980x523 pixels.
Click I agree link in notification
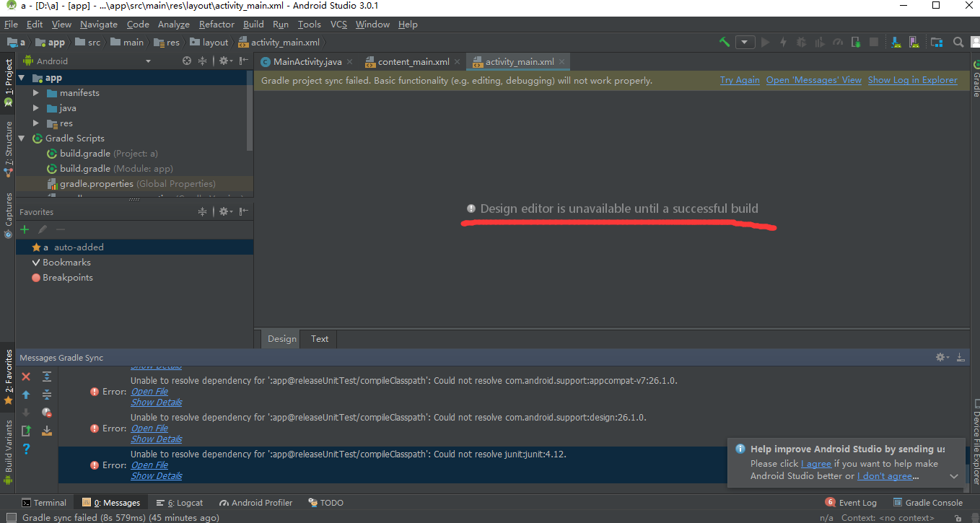click(x=816, y=464)
